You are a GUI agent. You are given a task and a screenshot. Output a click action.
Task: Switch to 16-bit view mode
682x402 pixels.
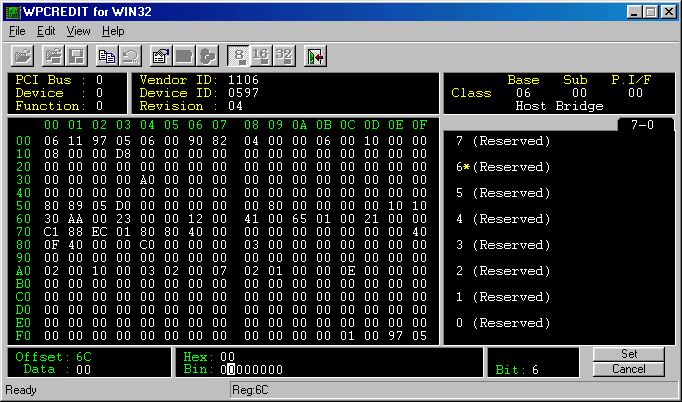coord(261,56)
